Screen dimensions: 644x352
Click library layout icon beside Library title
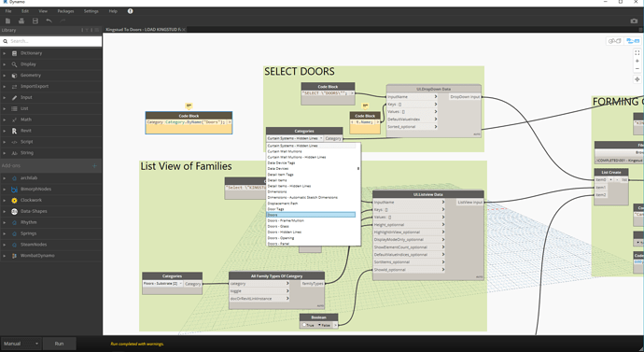point(97,30)
